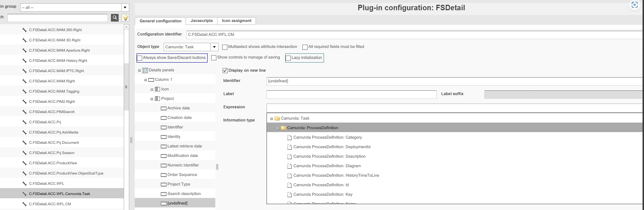Switch to the Javascripts tab
Image resolution: width=644 pixels, height=210 pixels.
tap(201, 21)
